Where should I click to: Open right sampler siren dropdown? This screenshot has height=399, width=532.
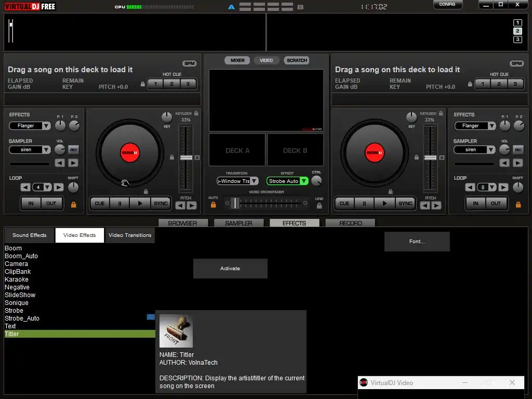(x=490, y=150)
